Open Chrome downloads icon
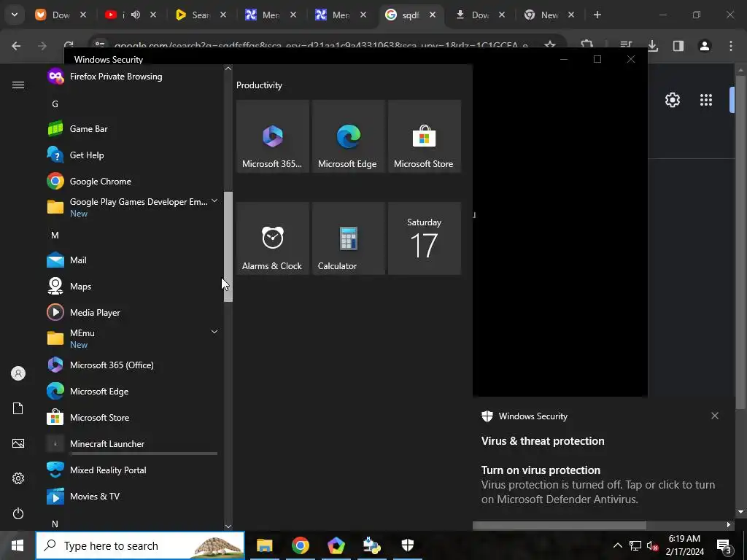747x560 pixels. [653, 46]
